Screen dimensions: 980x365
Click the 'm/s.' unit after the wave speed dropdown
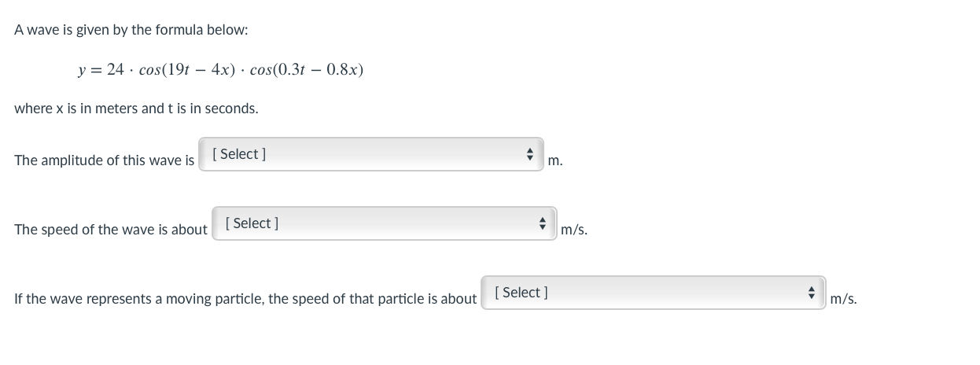click(x=574, y=230)
